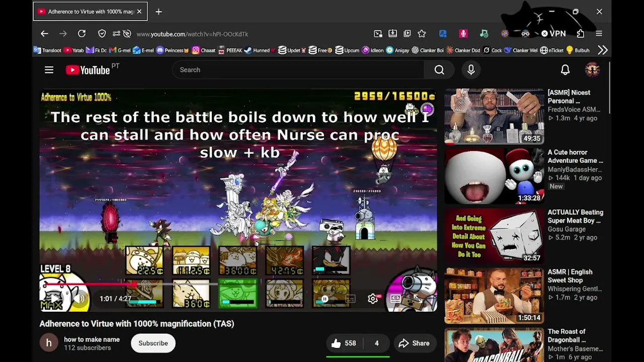Open channel 'how to make name'

click(92, 339)
